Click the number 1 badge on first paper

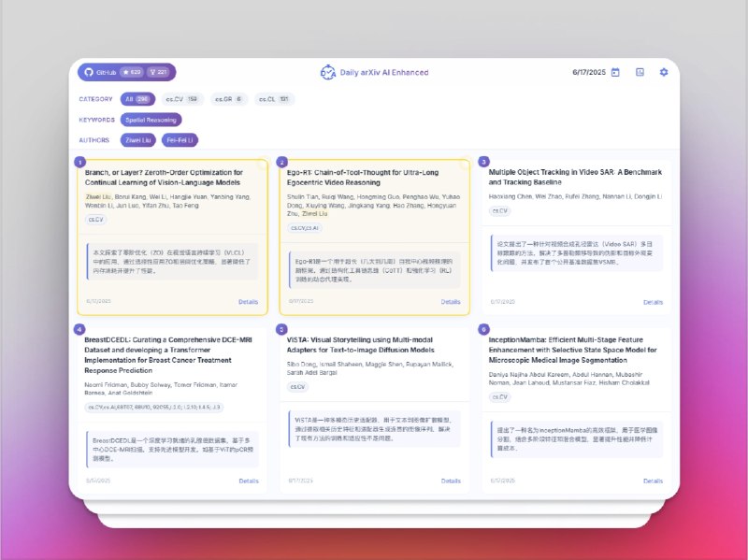coord(79,162)
